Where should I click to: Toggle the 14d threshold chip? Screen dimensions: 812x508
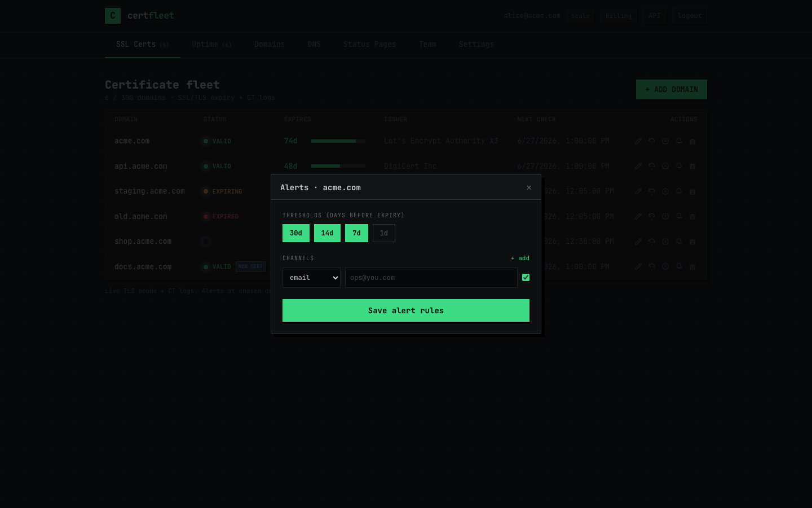[x=327, y=233]
